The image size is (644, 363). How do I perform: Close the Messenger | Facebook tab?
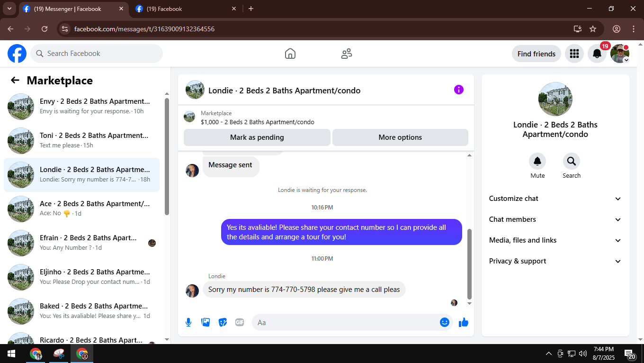[121, 9]
